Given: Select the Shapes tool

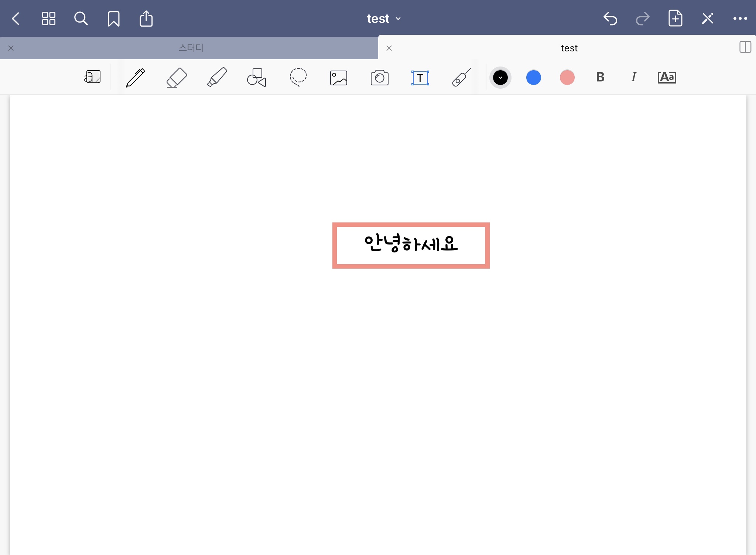Looking at the screenshot, I should point(257,78).
